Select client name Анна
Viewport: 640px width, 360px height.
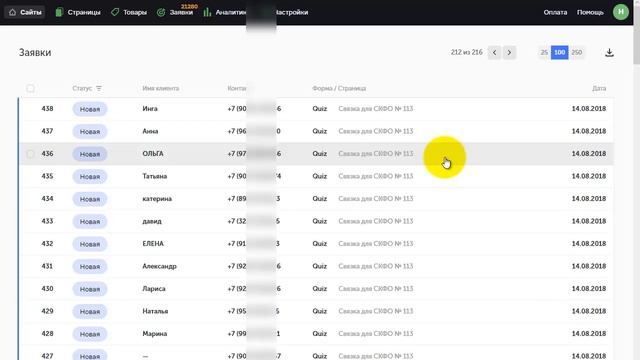click(150, 131)
